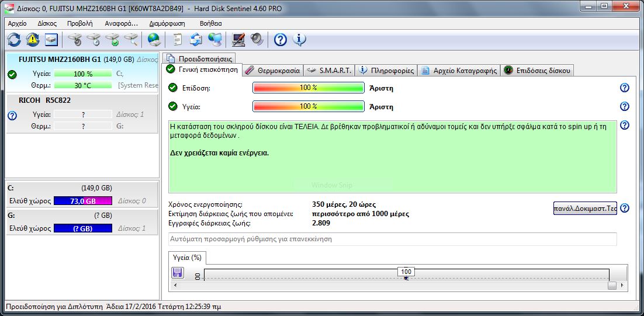The width and height of the screenshot is (644, 316).
Task: Click the automatic adjustment comment field
Action: click(393, 239)
